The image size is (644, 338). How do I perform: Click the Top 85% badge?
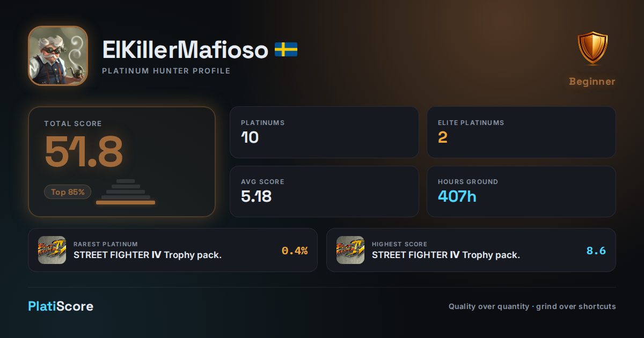pos(68,192)
